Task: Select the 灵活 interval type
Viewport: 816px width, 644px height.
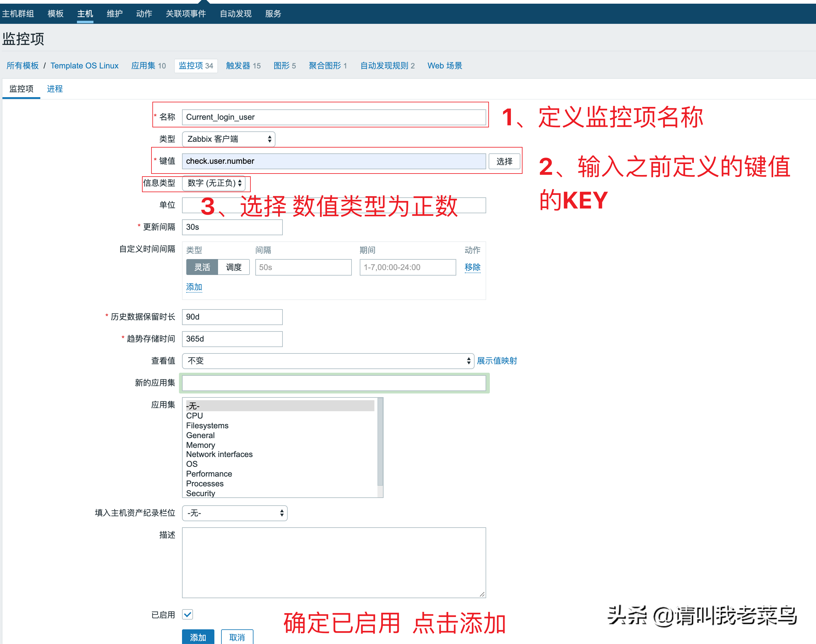Action: (202, 267)
